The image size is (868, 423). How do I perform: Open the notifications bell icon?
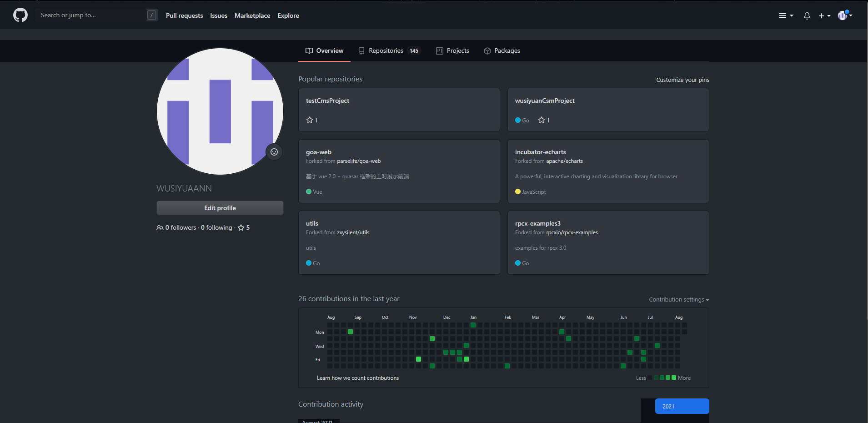click(x=807, y=15)
